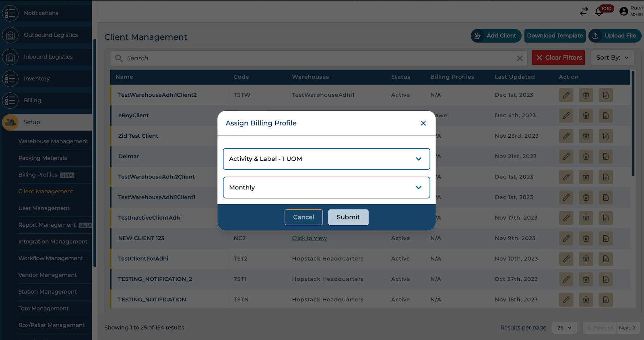Click the Click to View warehouses link

point(309,238)
